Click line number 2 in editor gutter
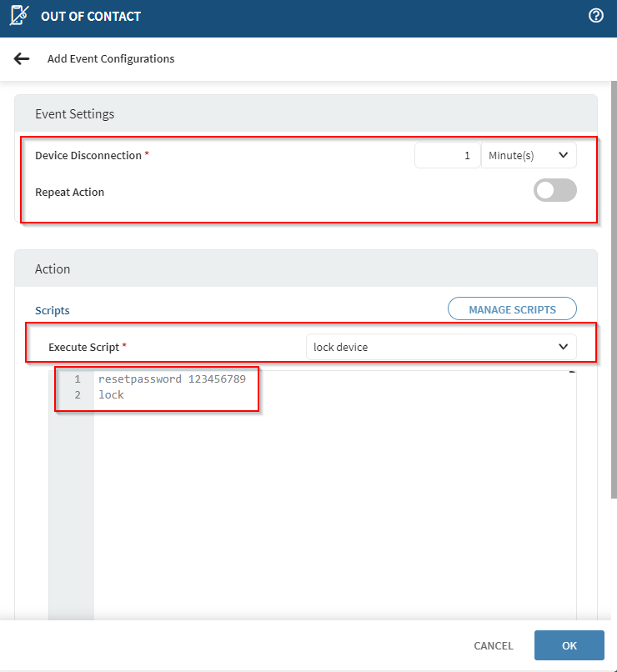This screenshot has width=617, height=672. click(78, 394)
